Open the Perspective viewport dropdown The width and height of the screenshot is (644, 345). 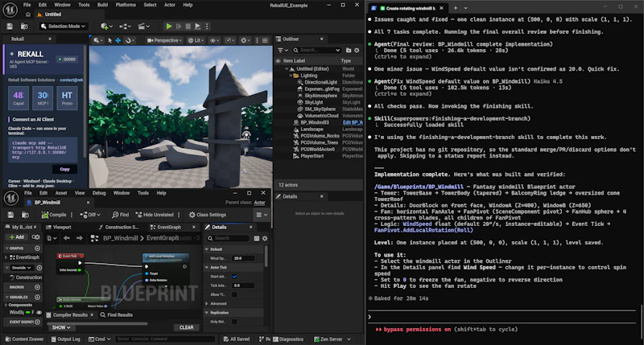(x=164, y=40)
